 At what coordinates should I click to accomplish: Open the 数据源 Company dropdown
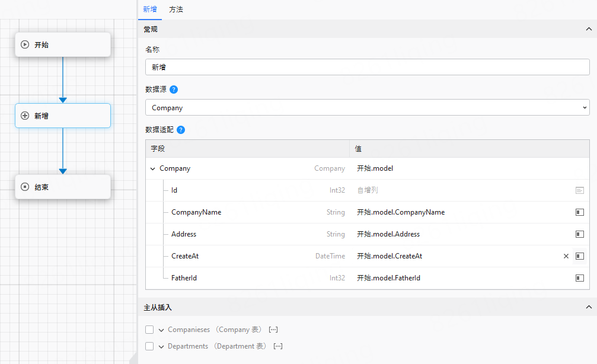click(x=367, y=108)
